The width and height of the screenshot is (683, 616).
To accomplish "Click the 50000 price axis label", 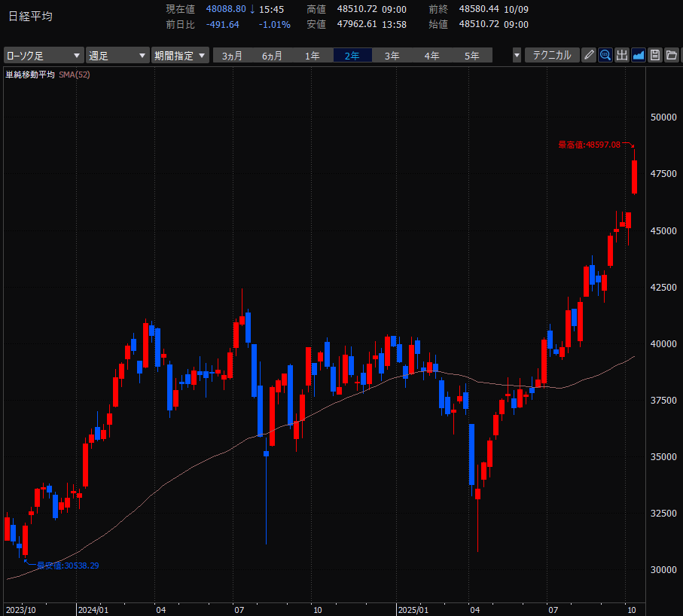I will pos(663,117).
